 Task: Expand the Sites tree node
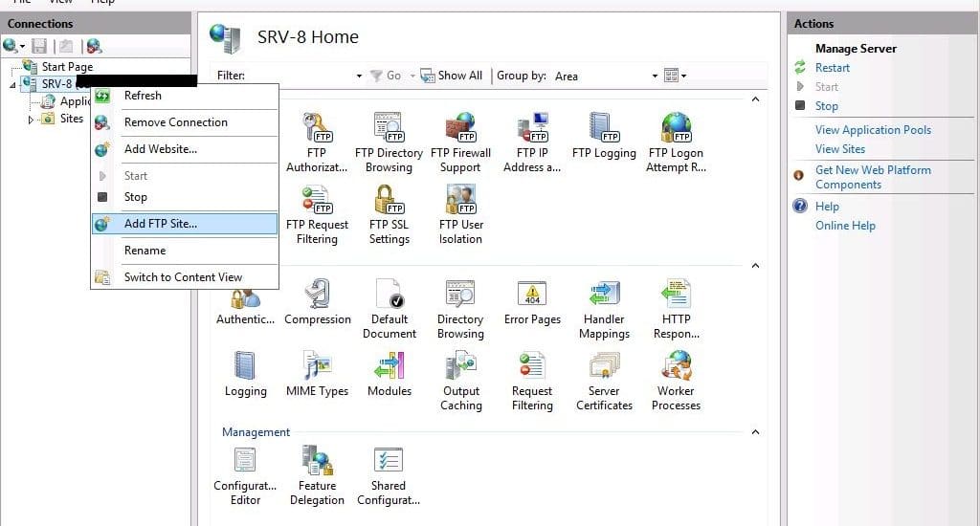(30, 120)
